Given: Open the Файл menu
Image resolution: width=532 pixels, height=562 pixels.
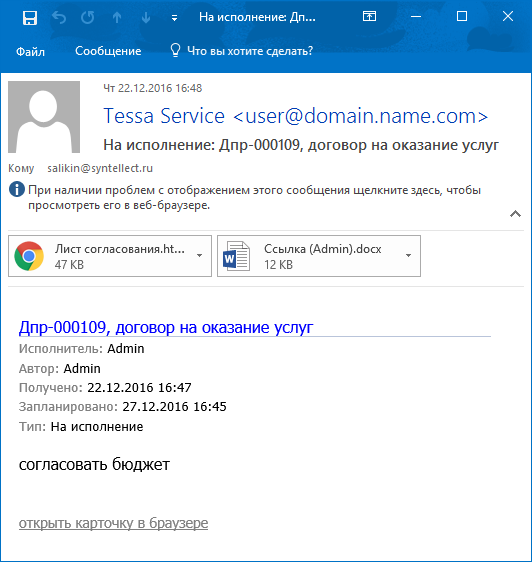Looking at the screenshot, I should [x=30, y=52].
